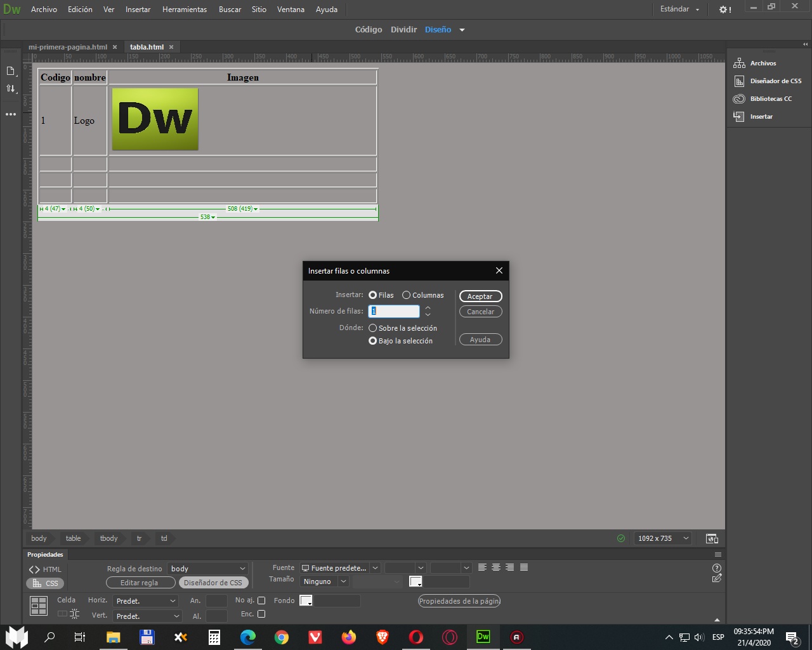
Task: Align text center in Properties panel
Action: point(496,567)
